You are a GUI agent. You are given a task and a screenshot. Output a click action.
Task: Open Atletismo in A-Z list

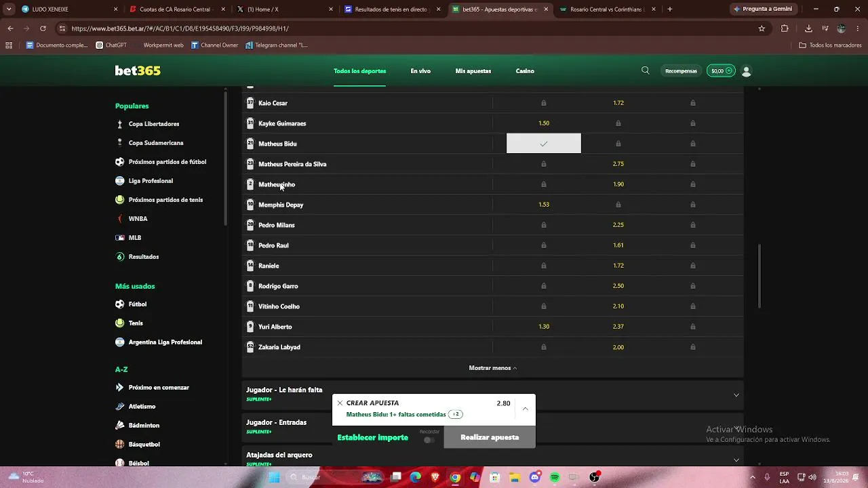[142, 407]
